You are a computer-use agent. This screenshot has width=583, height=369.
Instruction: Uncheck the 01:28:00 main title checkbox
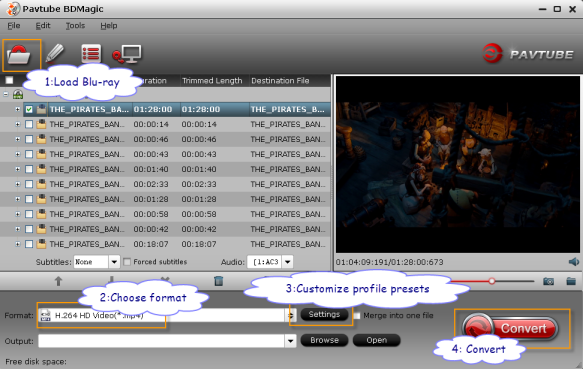coord(29,109)
